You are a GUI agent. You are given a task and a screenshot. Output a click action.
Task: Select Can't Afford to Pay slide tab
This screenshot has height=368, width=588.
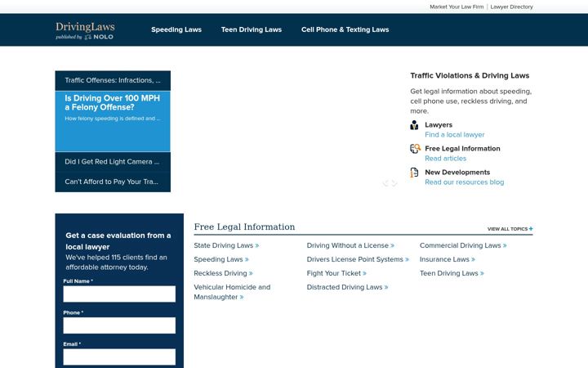point(113,182)
